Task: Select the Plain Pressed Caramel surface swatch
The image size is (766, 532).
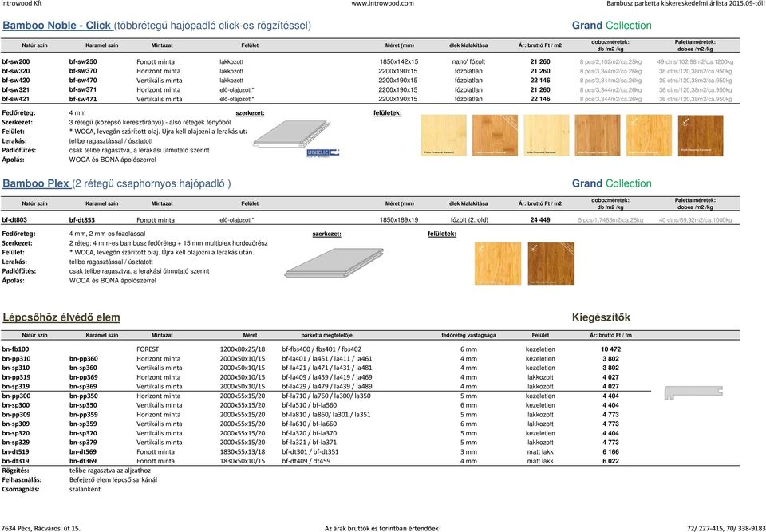Action: coord(495,136)
